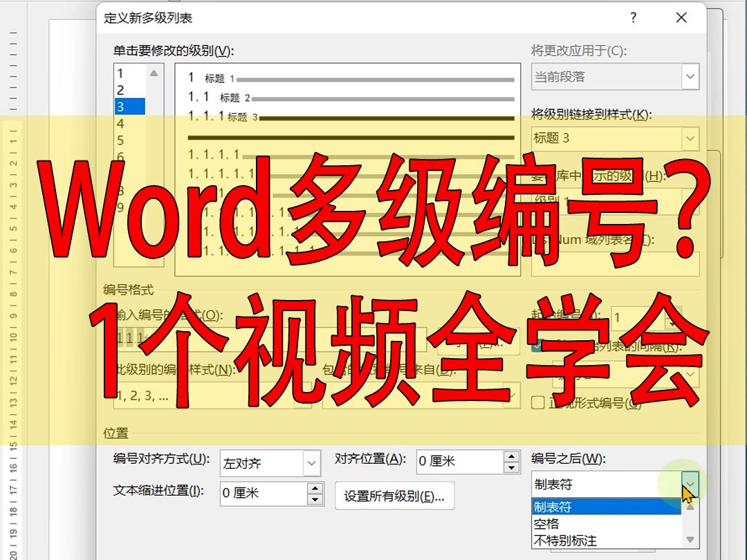The width and height of the screenshot is (747, 560).
Task: Select level 1 in the level list
Action: (x=129, y=73)
